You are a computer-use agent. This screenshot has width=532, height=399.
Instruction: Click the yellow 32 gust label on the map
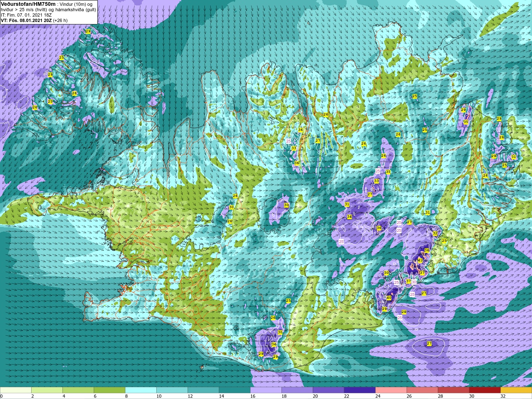[435, 234]
